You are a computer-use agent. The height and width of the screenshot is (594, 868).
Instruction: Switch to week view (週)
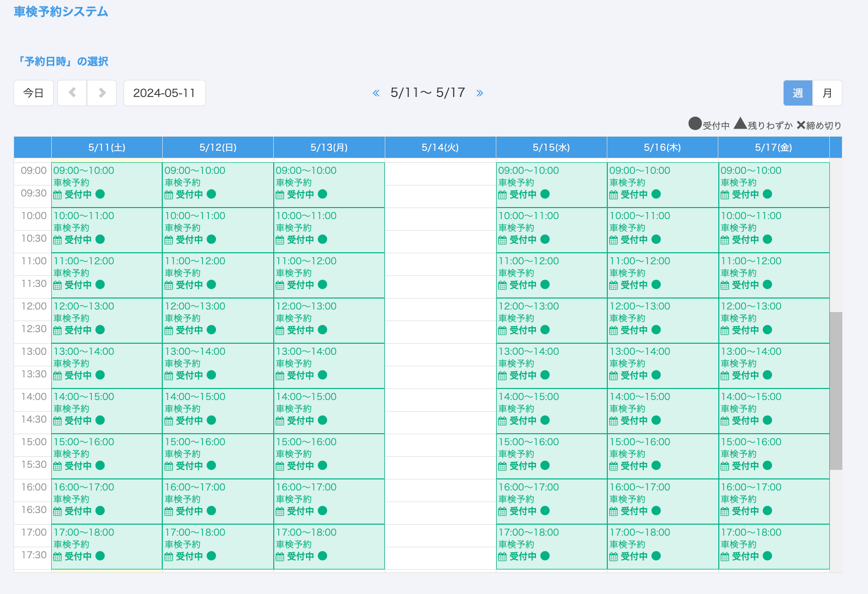(797, 93)
